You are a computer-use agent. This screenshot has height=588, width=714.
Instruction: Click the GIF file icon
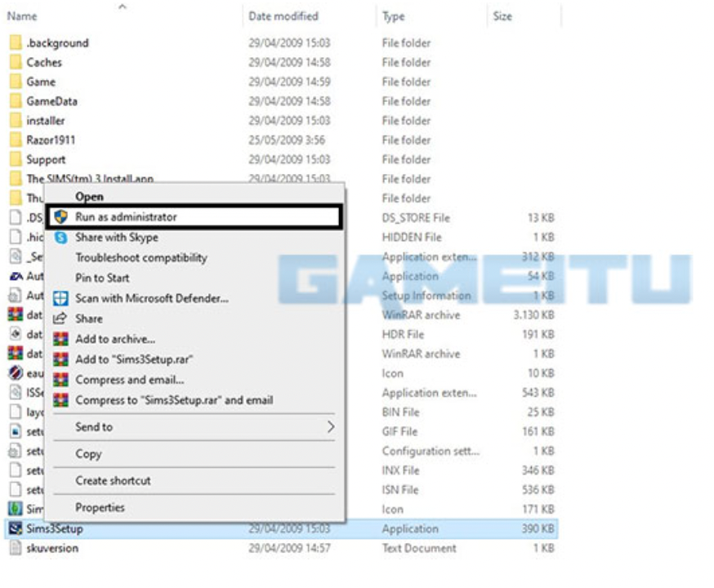pos(16,431)
